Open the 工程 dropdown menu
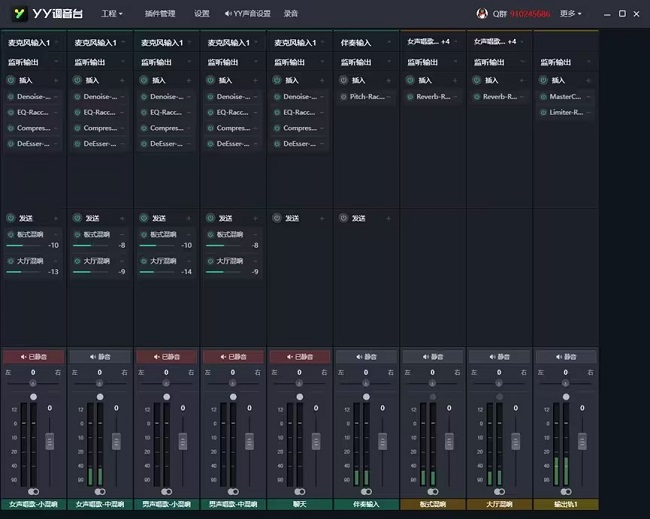The image size is (650, 519). click(112, 14)
